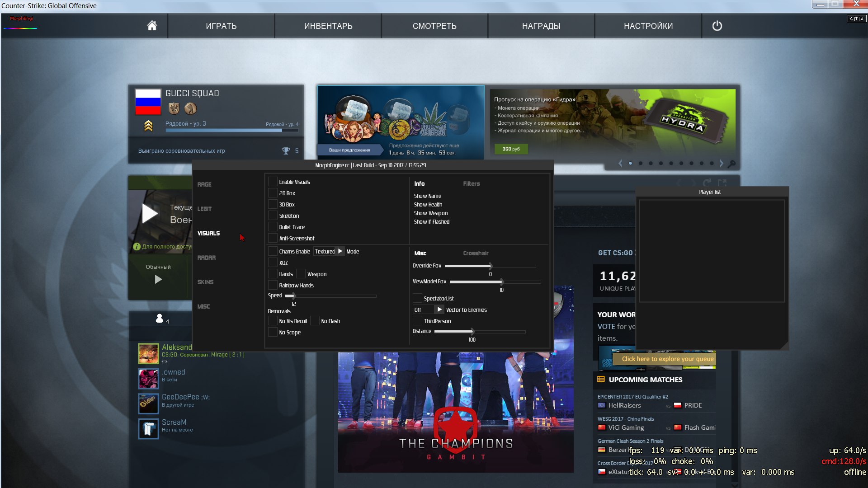
Task: Click the carousel zoom magnifier icon
Action: 732,164
